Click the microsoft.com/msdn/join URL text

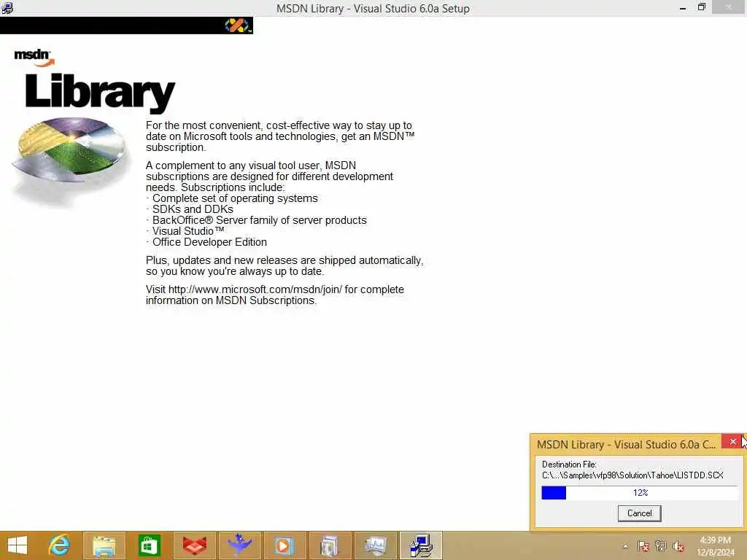point(255,289)
